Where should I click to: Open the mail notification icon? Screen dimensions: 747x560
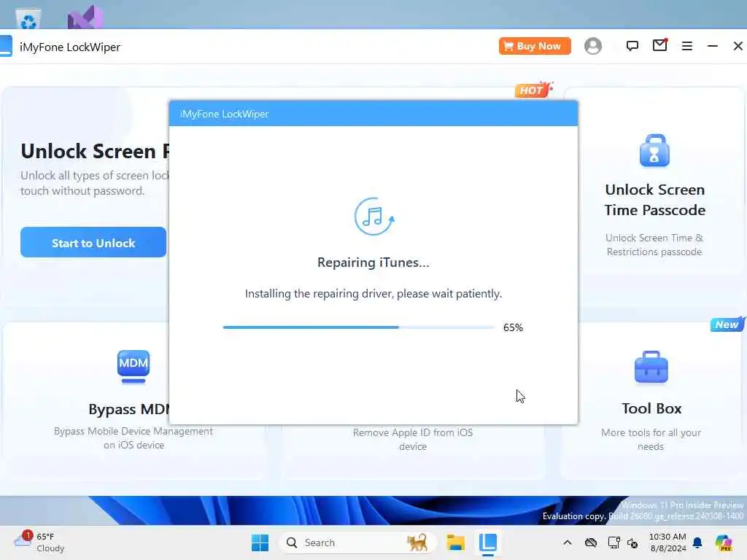point(659,45)
